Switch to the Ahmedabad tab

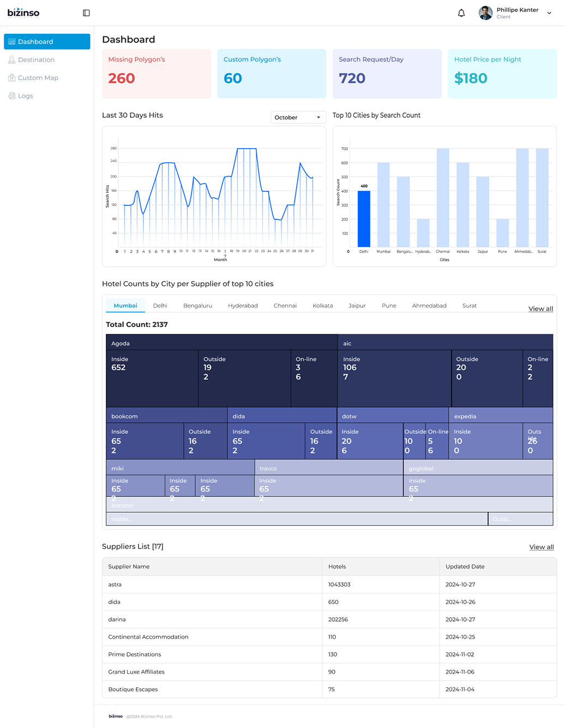click(429, 306)
